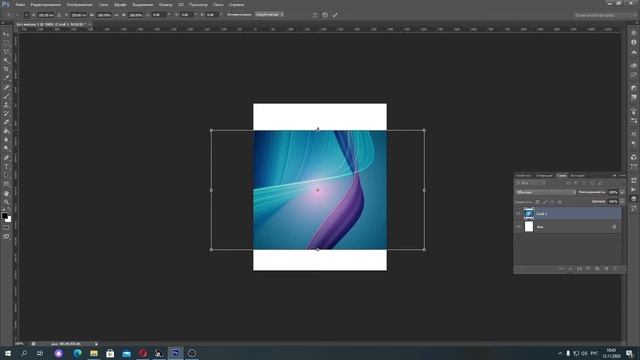The image size is (640, 360).
Task: Toggle Quick Mask mode in toolbox
Action: (x=6, y=227)
